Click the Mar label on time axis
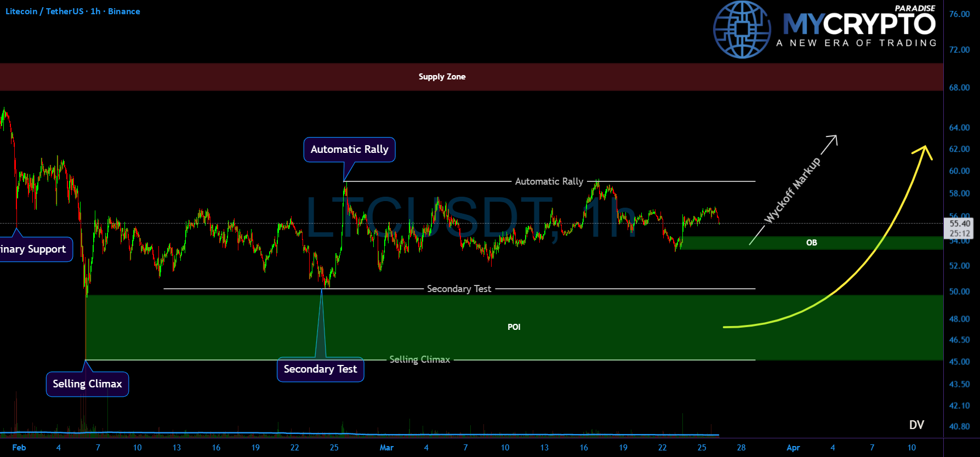The width and height of the screenshot is (980, 457). tap(386, 448)
